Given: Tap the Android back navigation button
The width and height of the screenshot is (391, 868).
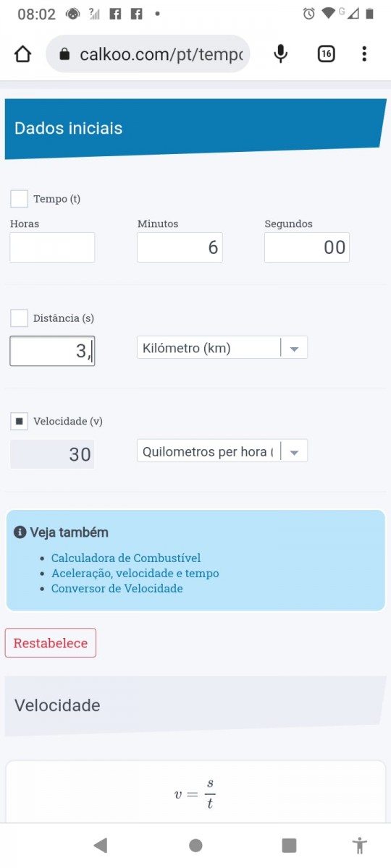Looking at the screenshot, I should point(101,845).
